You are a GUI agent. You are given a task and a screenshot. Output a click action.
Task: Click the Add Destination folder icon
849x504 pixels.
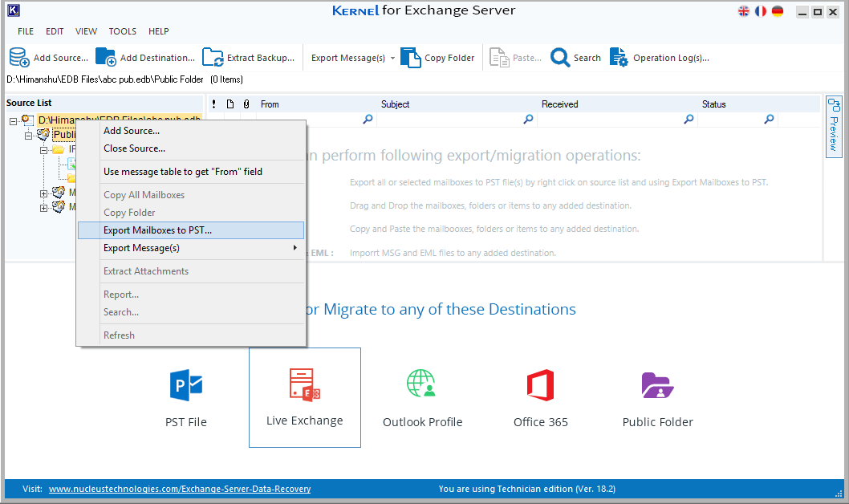[x=106, y=58]
